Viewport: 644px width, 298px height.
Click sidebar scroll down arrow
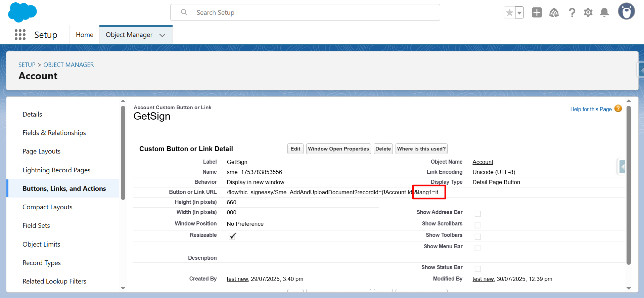(x=123, y=288)
